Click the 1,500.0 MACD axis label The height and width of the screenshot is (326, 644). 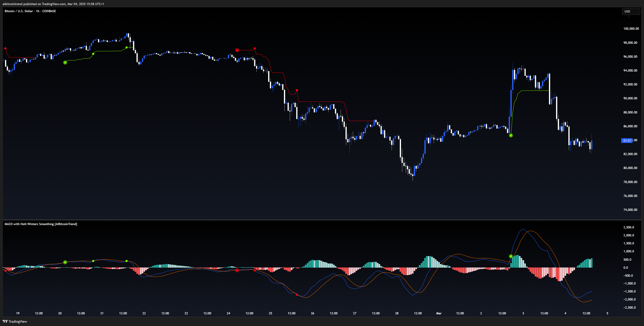coord(629,243)
